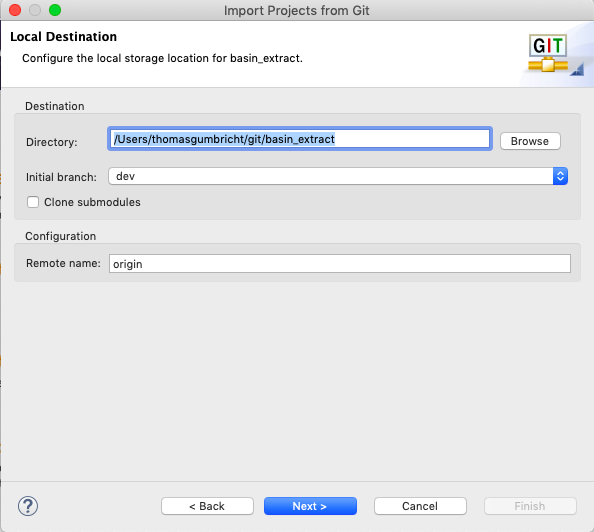Click the gray minimize window button
This screenshot has width=594, height=532.
(35, 10)
